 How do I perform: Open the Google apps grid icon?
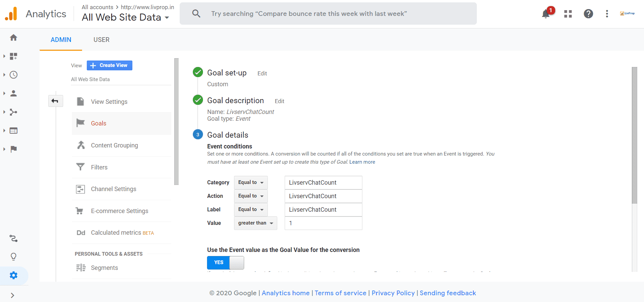(568, 14)
